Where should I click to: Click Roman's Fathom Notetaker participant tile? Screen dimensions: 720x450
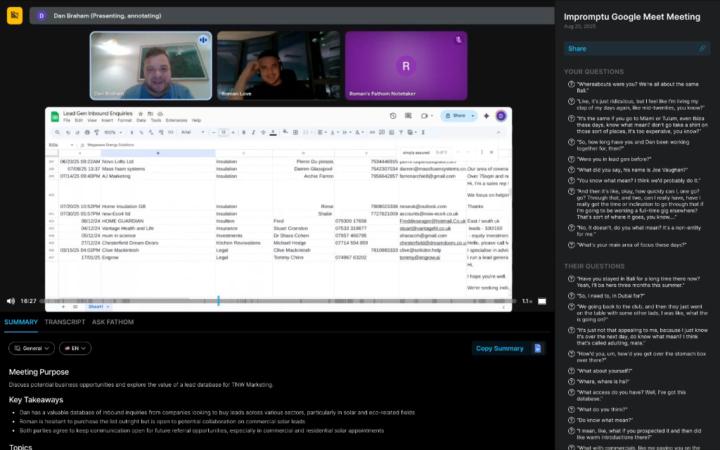pos(406,65)
